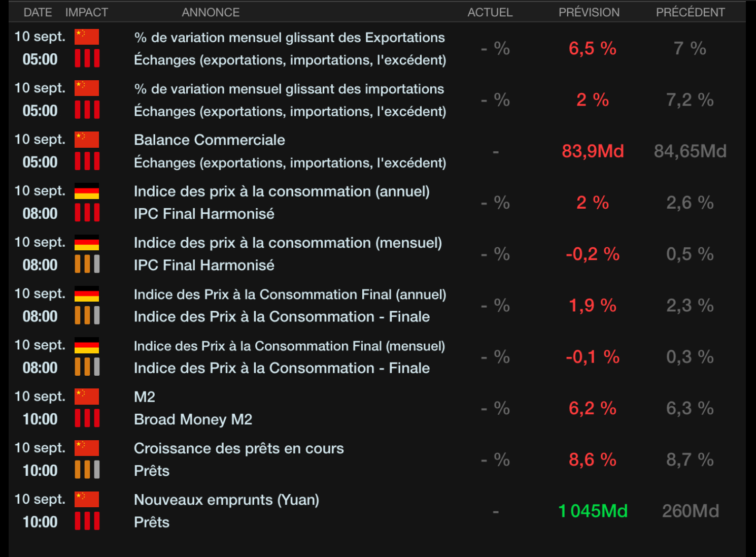Image resolution: width=756 pixels, height=557 pixels.
Task: Click the 84,65Md previous value
Action: [x=690, y=151]
